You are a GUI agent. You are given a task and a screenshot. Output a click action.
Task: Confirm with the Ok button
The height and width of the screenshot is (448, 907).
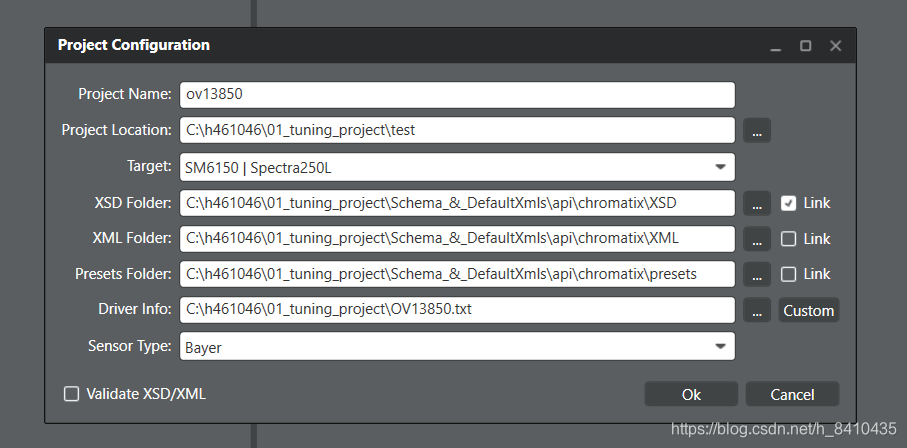point(691,394)
